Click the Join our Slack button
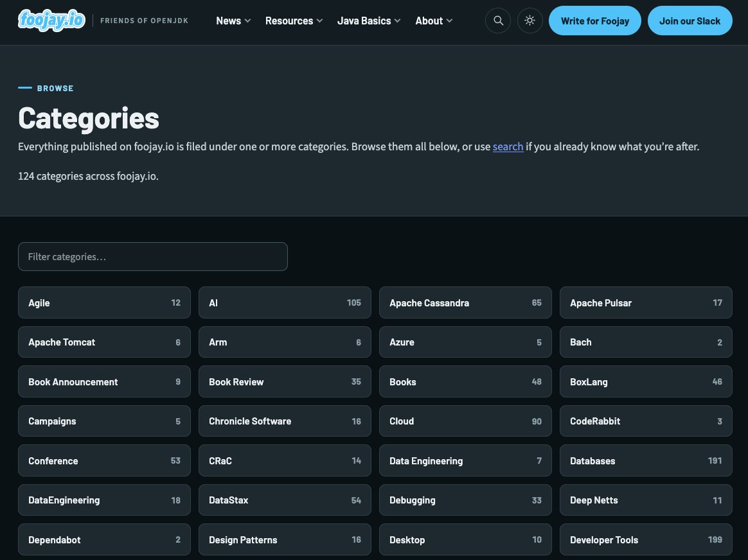The image size is (748, 560). click(690, 21)
